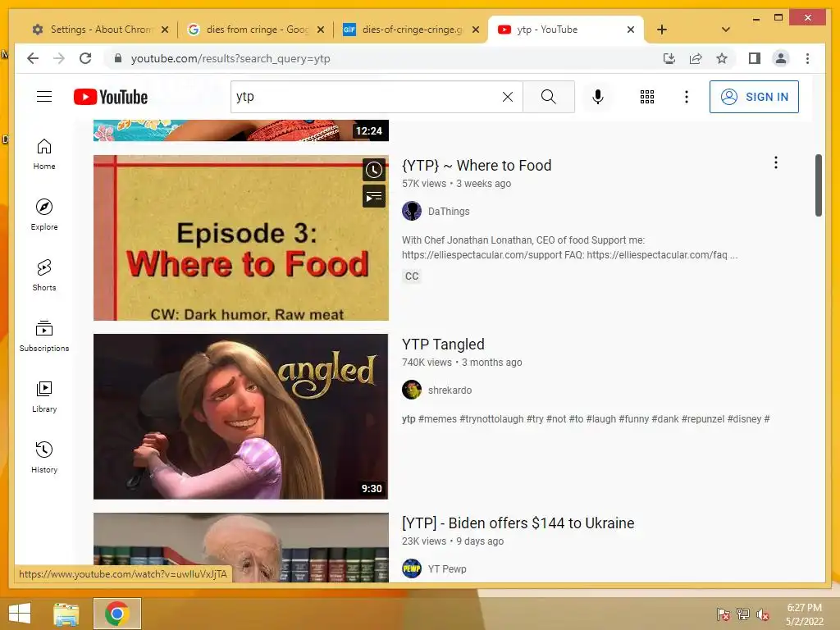The width and height of the screenshot is (840, 630).
Task: Click the page vertical scrollbar thumb
Action: click(x=818, y=185)
